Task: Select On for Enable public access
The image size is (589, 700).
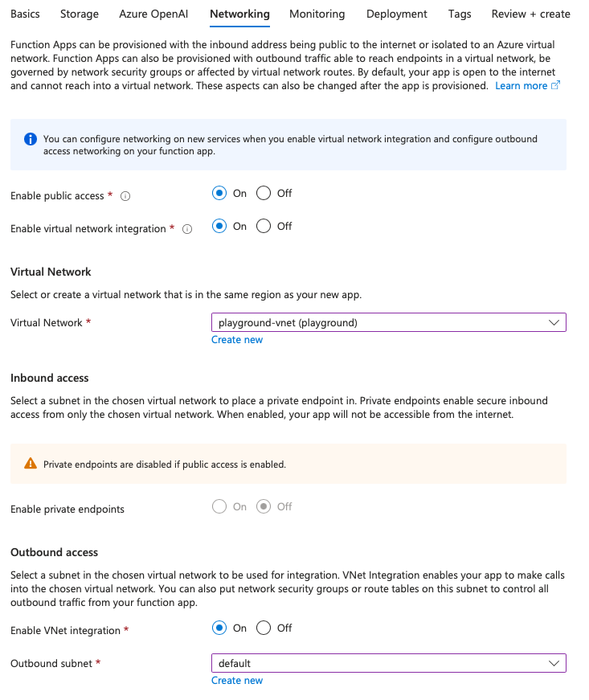Action: click(x=219, y=194)
